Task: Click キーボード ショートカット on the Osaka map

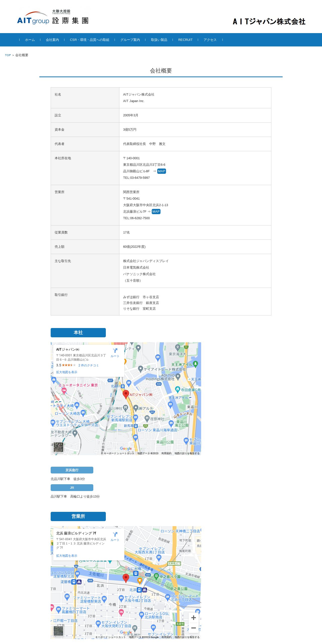Action: click(x=110, y=637)
